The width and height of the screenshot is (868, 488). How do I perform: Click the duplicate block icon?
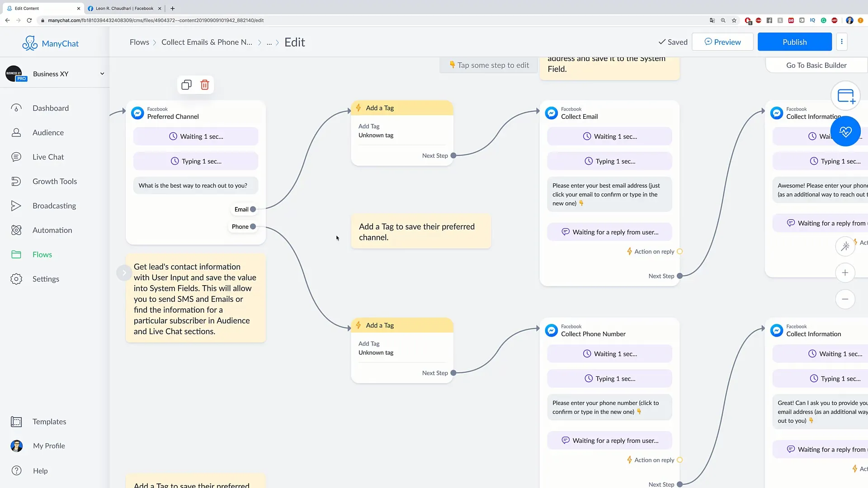(187, 84)
